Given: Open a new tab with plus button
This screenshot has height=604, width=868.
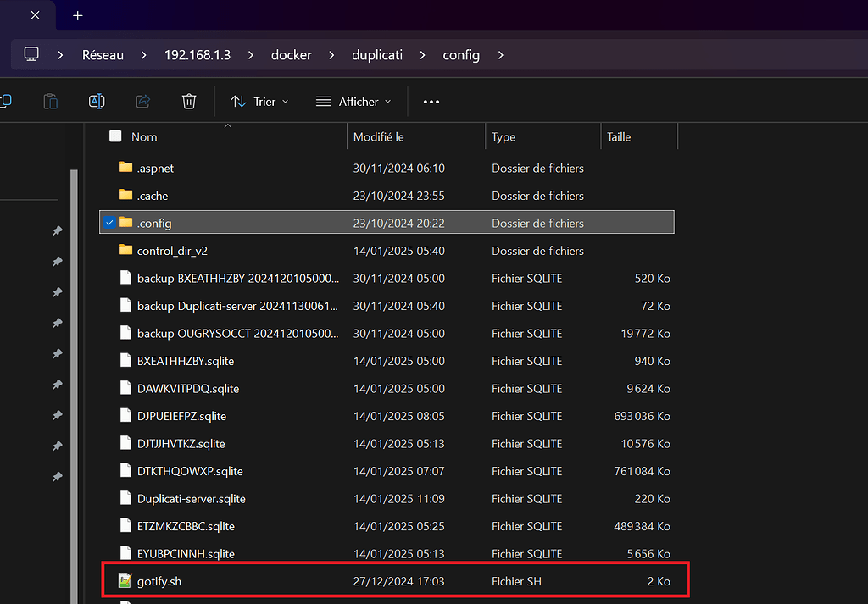Looking at the screenshot, I should (x=78, y=15).
